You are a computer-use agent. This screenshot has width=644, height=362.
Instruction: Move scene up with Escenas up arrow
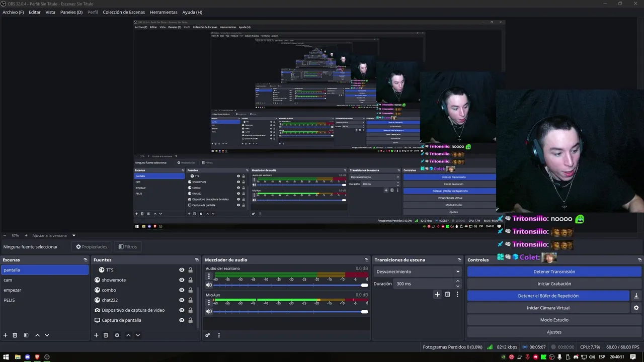pyautogui.click(x=37, y=335)
